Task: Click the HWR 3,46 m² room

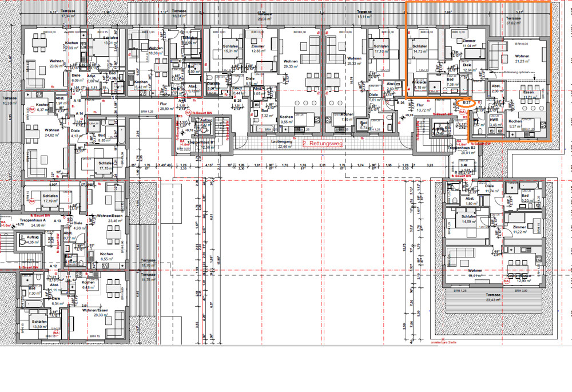Action: [494, 122]
